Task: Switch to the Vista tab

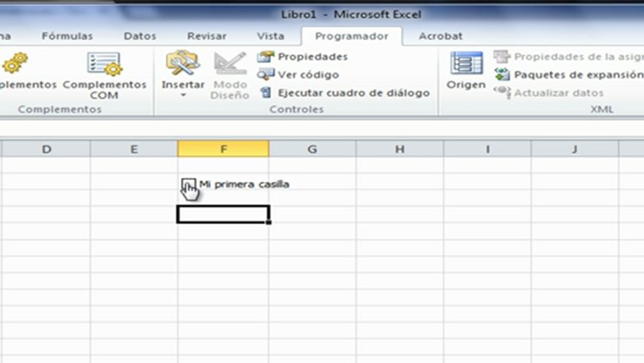Action: tap(270, 36)
